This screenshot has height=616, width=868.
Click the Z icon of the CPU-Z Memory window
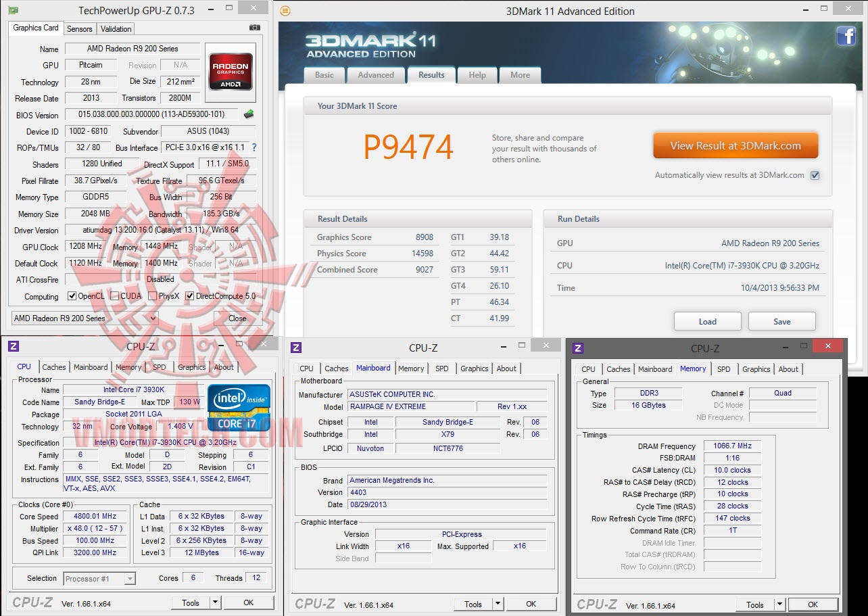coord(577,348)
